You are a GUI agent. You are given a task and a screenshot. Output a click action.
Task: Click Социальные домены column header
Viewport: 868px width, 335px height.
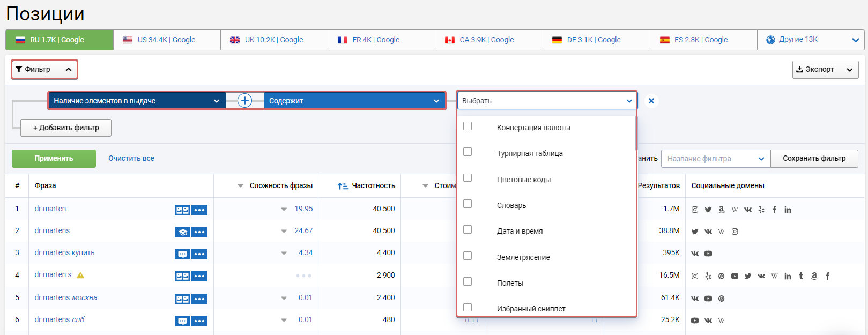(x=728, y=185)
